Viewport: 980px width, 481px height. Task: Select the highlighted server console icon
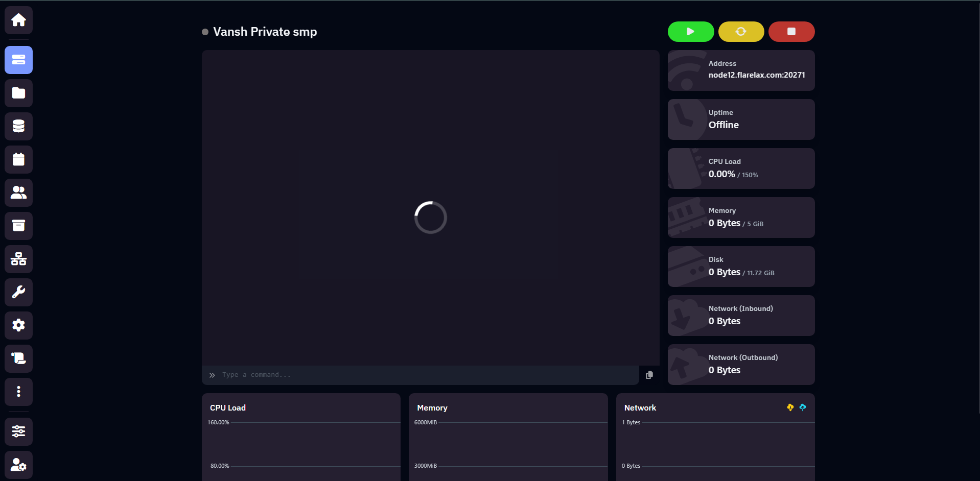pyautogui.click(x=18, y=60)
